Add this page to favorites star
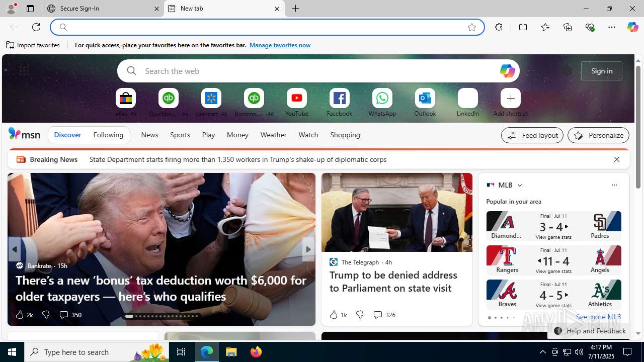This screenshot has height=362, width=644. point(472,27)
